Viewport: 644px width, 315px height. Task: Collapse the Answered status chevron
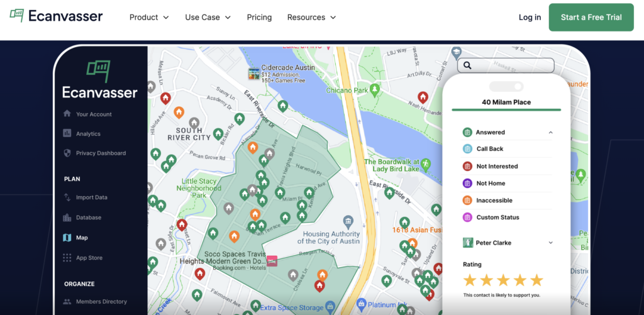pos(551,132)
